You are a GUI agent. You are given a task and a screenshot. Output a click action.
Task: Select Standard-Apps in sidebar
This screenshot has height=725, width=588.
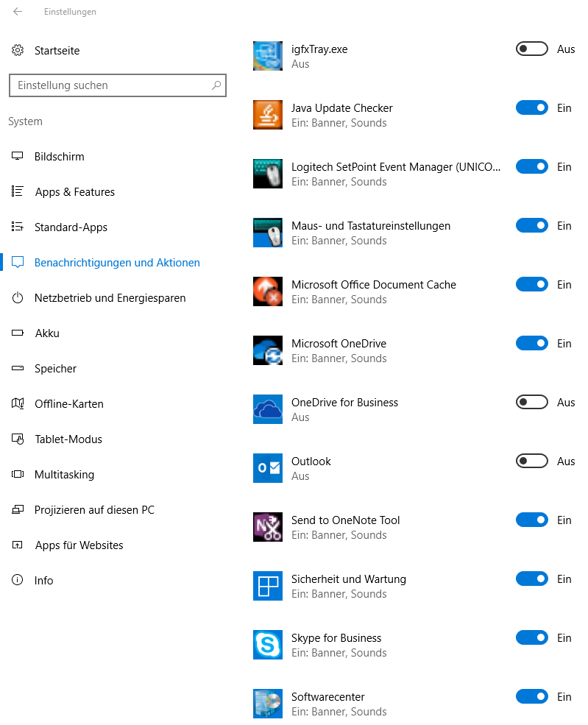pos(71,227)
